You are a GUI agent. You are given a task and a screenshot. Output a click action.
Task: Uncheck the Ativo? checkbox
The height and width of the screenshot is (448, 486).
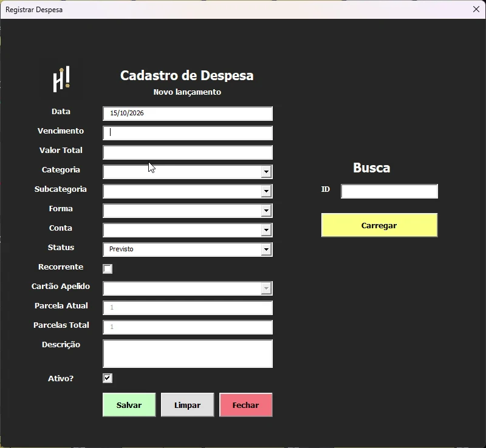(x=108, y=378)
